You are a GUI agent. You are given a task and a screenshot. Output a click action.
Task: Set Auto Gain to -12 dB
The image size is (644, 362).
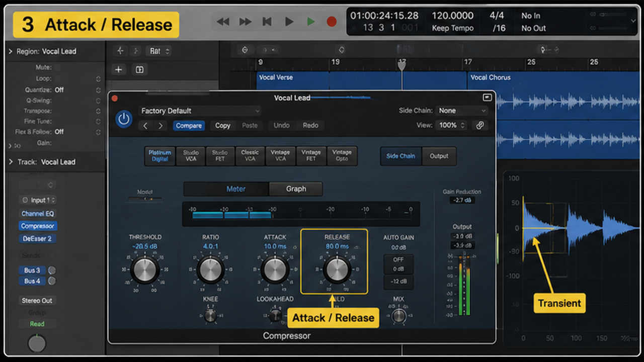(x=398, y=281)
